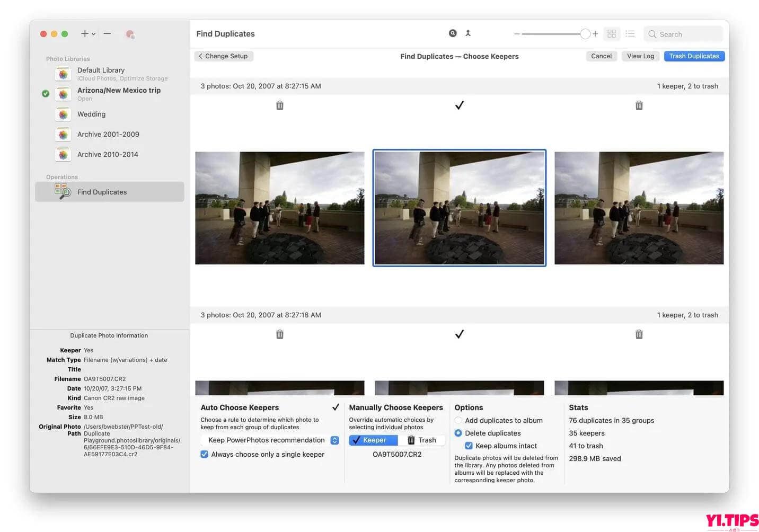Switch to list view layout
The width and height of the screenshot is (759, 532).
pos(630,33)
